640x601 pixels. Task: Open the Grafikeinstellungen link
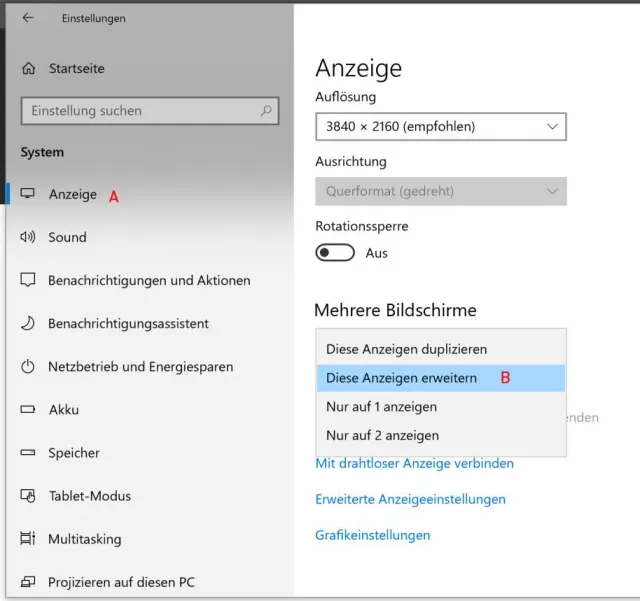click(x=372, y=536)
